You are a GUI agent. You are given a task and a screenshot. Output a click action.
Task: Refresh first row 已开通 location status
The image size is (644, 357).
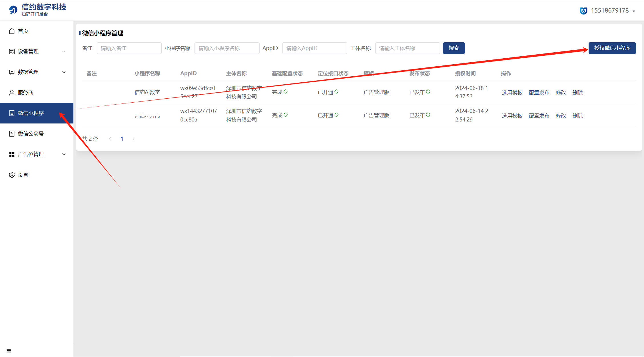pyautogui.click(x=336, y=91)
